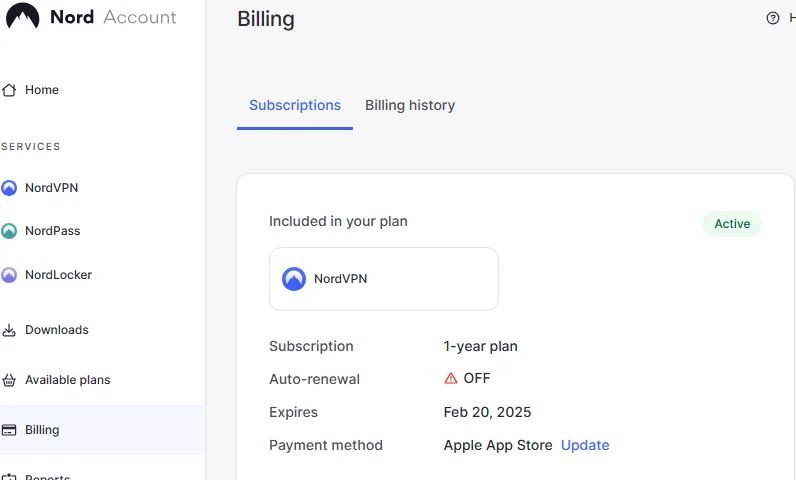Image resolution: width=796 pixels, height=480 pixels.
Task: Click the 'Included in your plan' text
Action: 338,222
